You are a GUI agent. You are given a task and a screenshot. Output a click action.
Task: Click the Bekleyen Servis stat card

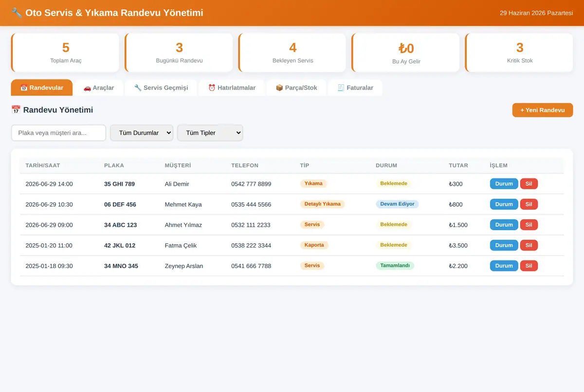292,53
